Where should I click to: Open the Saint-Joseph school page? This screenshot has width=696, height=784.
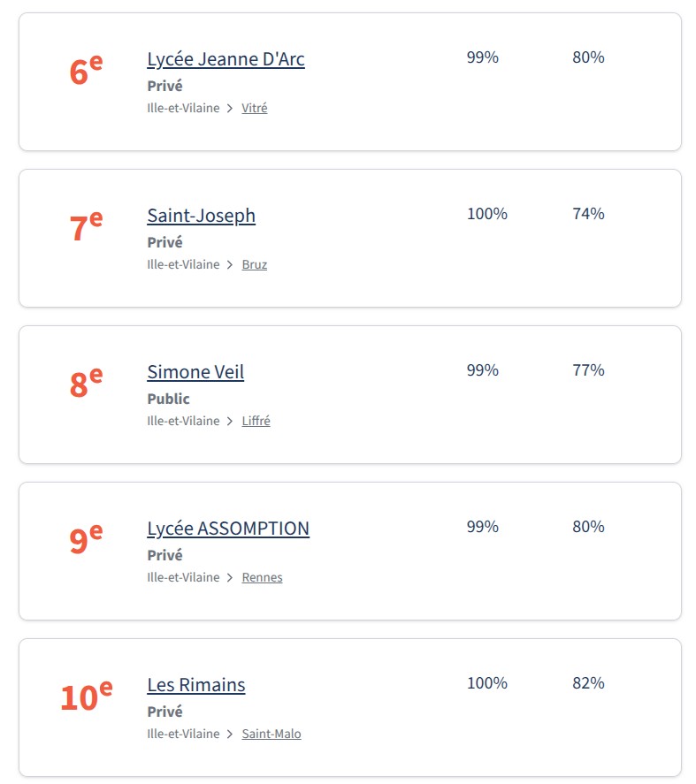tap(201, 216)
